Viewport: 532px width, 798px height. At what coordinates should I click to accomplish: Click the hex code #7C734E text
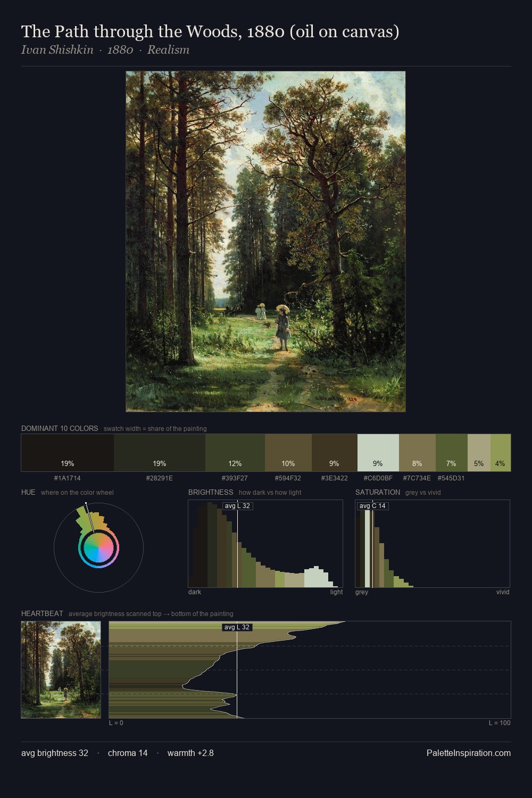point(417,478)
